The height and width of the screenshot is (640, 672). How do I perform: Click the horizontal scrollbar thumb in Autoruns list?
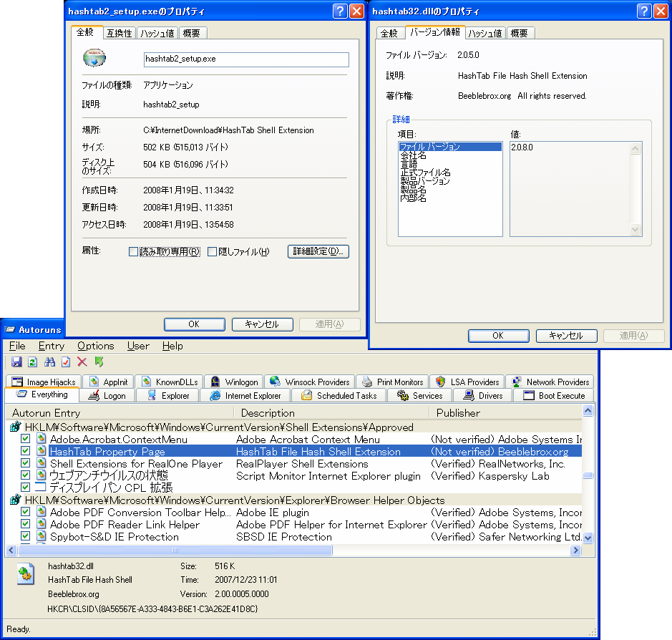pyautogui.click(x=175, y=550)
